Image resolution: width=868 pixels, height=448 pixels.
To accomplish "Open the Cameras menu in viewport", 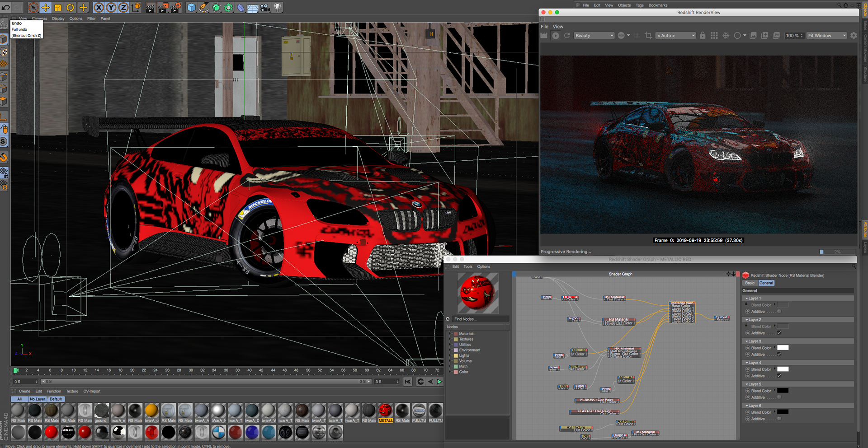I will [x=39, y=19].
